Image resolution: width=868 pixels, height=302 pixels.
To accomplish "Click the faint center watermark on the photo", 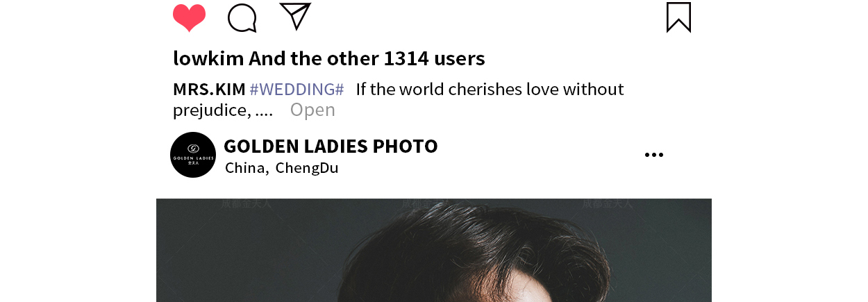I will coord(427,204).
